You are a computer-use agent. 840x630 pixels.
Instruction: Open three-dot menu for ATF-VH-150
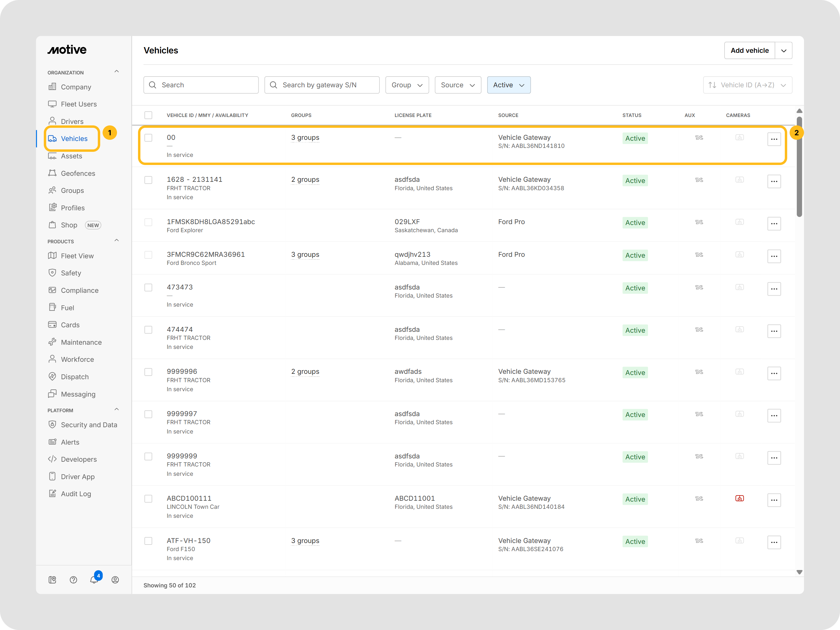[x=773, y=542]
